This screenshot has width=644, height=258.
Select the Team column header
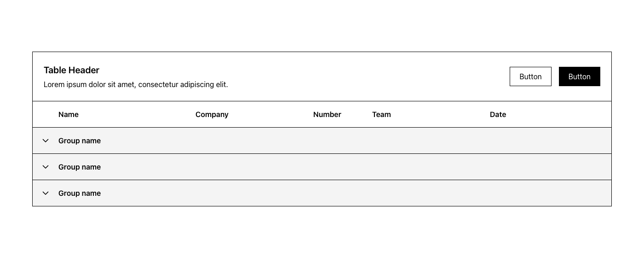point(381,114)
